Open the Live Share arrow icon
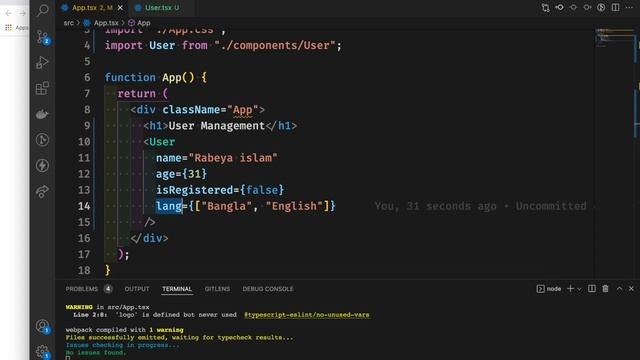The image size is (640, 360). coord(42,191)
